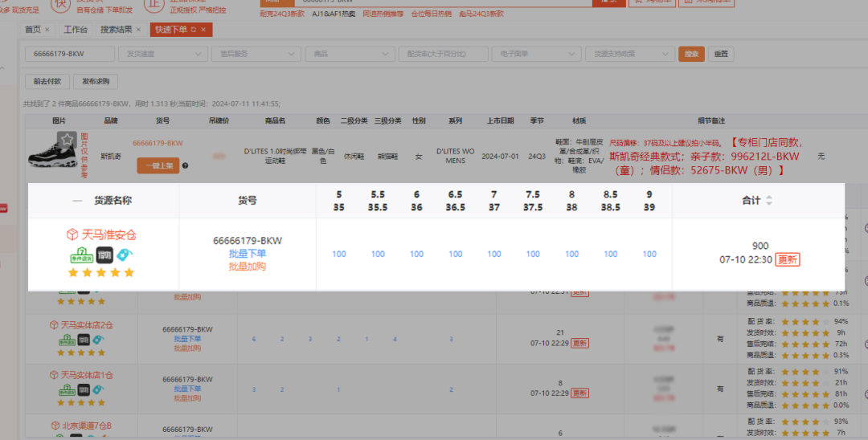The width and height of the screenshot is (868, 440).
Task: Sort by 合计 using the sort arrows
Action: [769, 201]
